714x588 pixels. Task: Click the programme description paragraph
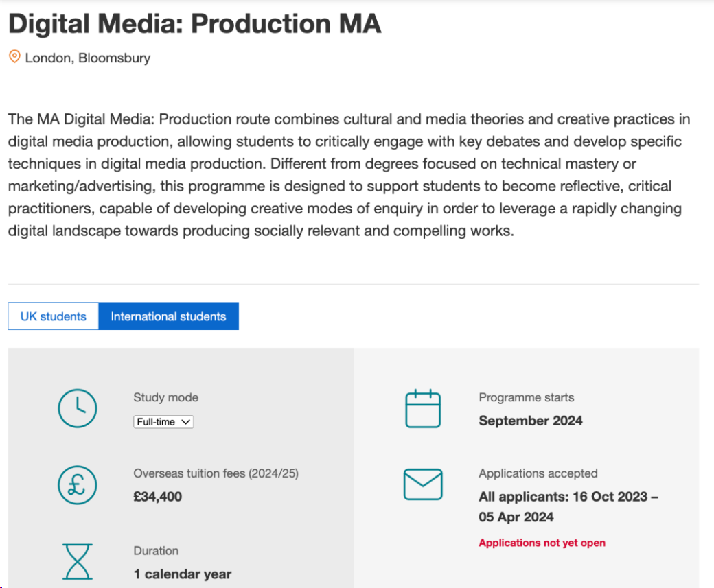click(x=350, y=175)
